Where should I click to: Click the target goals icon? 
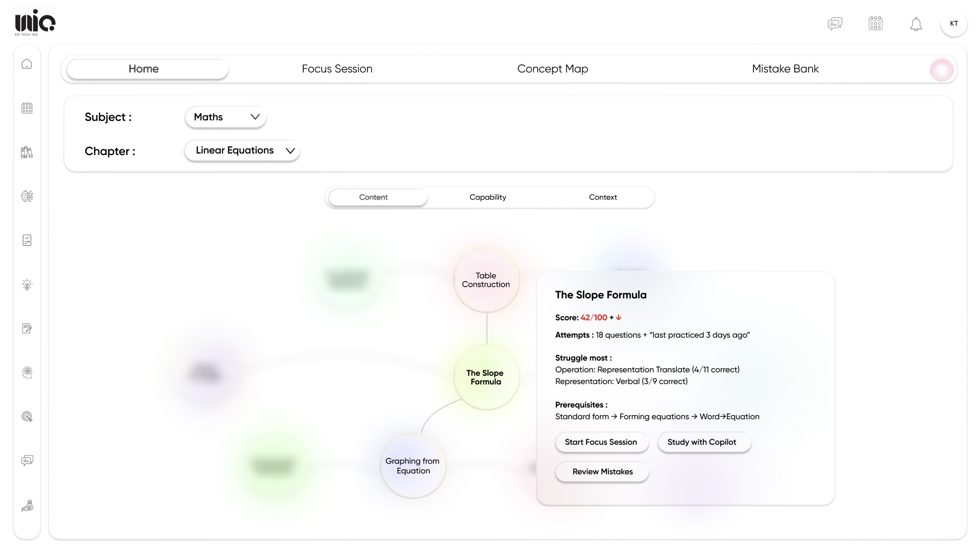[27, 417]
